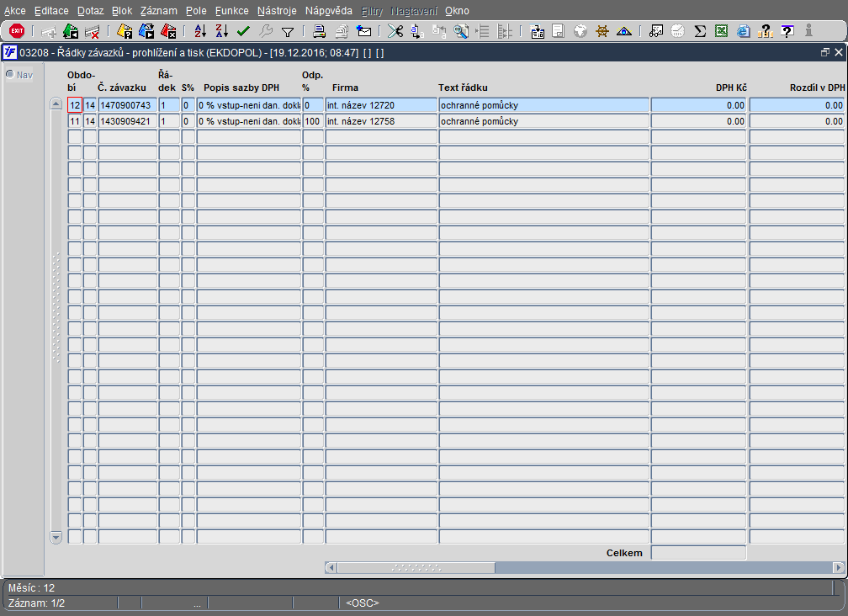Click the restore window button in the title bar
Viewport: 848px width, 616px height.
825,52
